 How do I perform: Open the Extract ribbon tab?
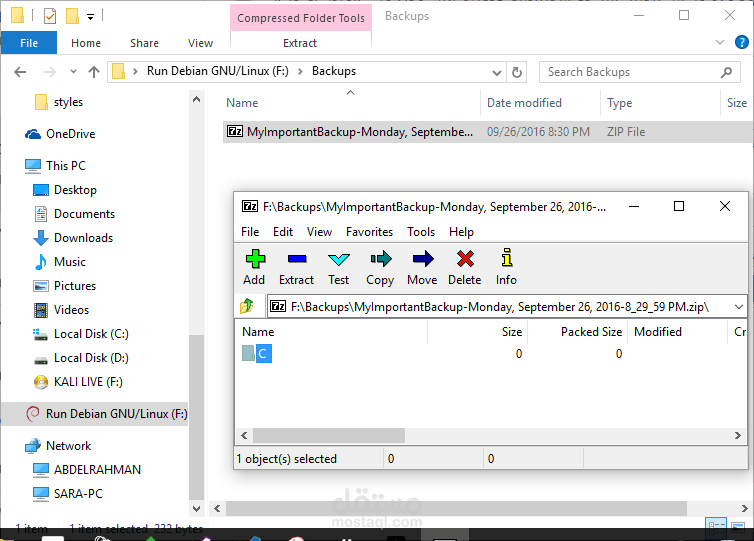point(300,43)
